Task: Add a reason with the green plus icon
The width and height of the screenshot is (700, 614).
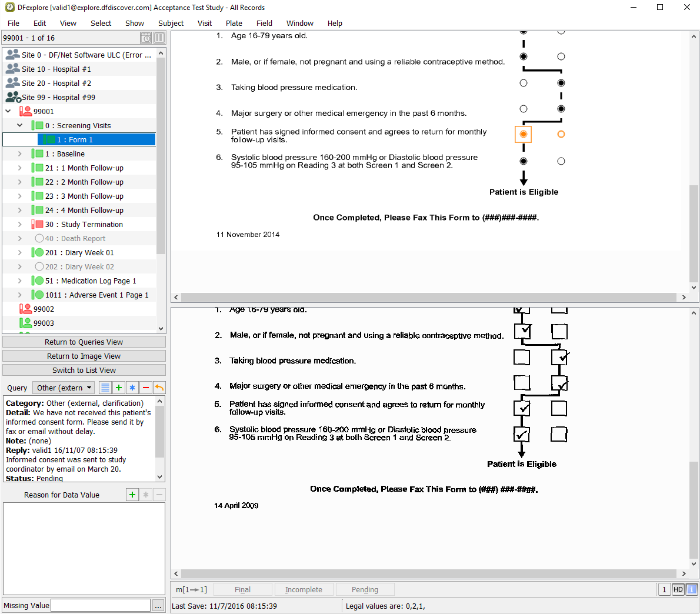Action: coord(132,495)
